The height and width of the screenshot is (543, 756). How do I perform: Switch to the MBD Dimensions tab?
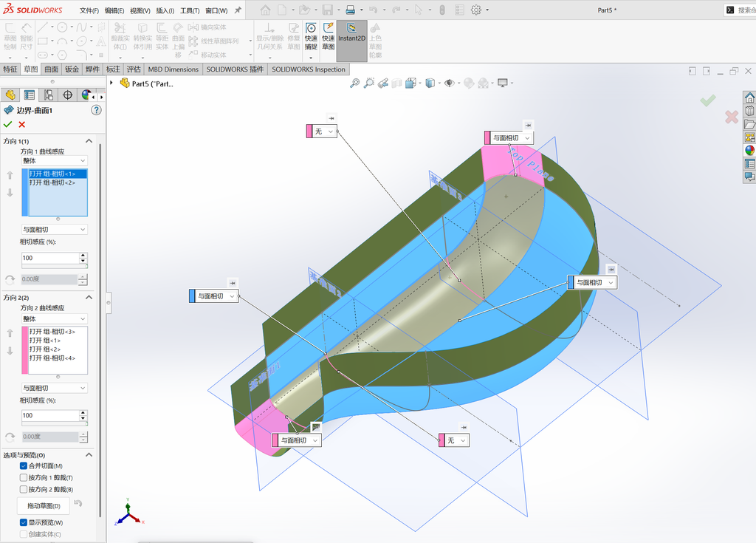pos(173,69)
